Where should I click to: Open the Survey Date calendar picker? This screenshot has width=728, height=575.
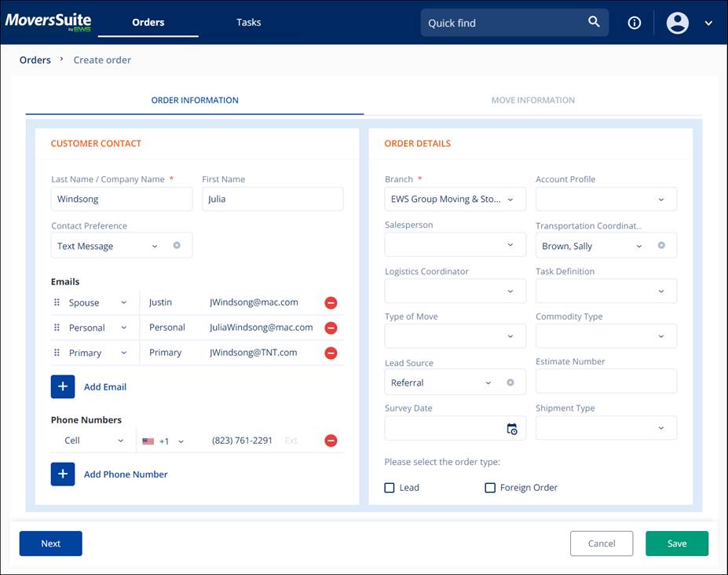pos(513,430)
